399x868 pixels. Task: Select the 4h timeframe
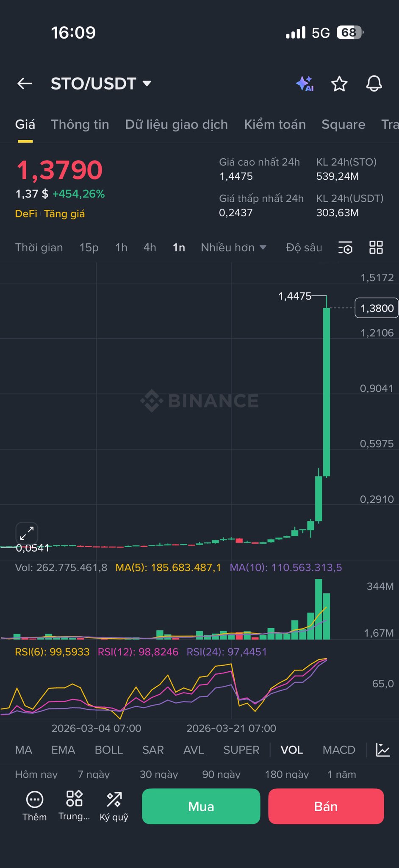tap(150, 248)
